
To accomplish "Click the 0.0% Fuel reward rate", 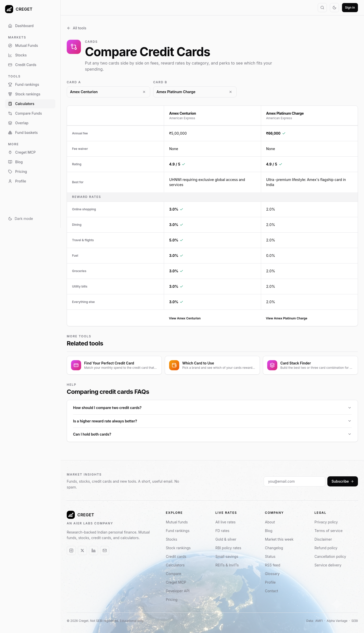I will tap(270, 256).
